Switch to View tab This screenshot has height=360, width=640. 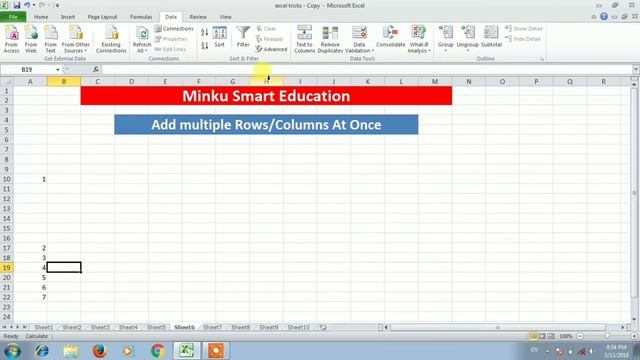coord(225,17)
